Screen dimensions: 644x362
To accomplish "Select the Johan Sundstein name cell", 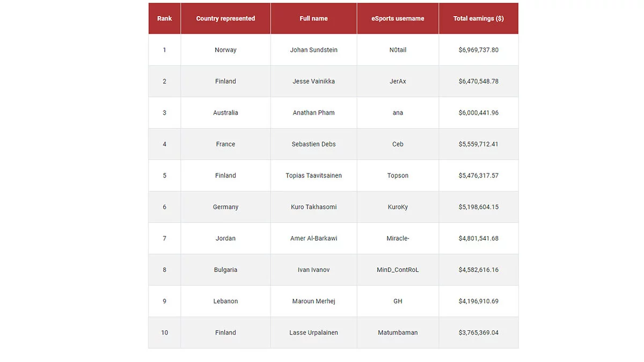I will [x=313, y=50].
